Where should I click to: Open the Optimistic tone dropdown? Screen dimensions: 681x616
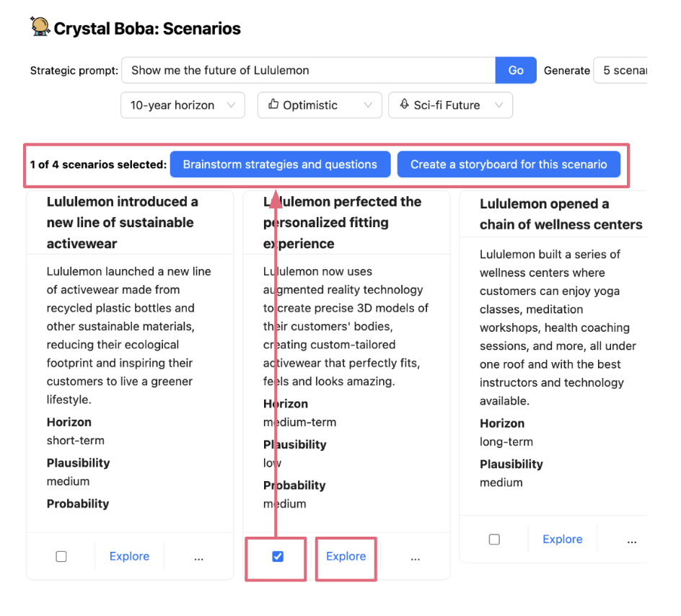click(320, 105)
